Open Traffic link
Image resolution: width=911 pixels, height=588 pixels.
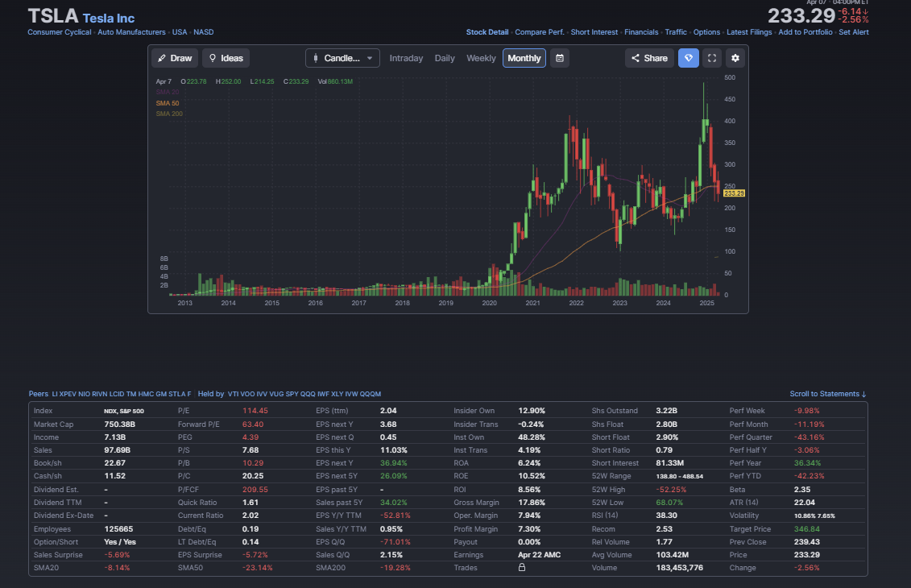(x=676, y=32)
